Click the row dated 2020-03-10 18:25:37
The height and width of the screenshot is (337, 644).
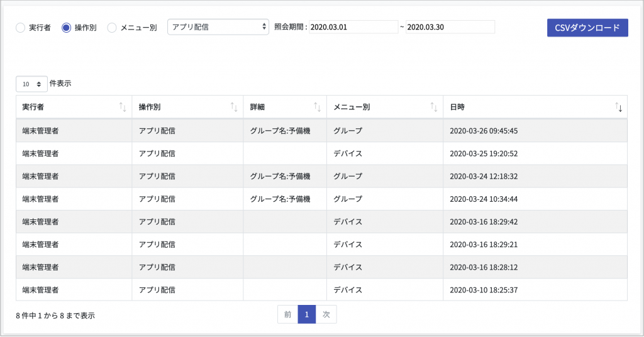click(x=321, y=290)
